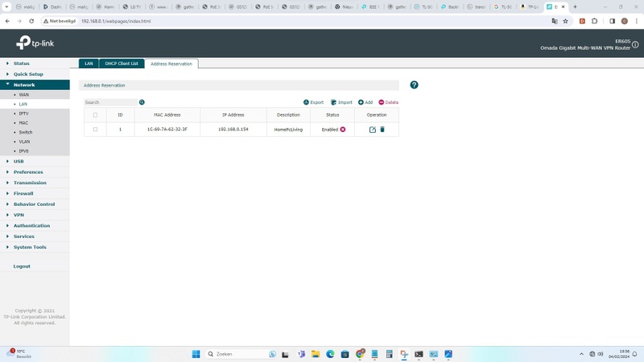Viewport: 644px width, 362px height.
Task: Open the browser extensions puzzle icon
Action: 594,21
